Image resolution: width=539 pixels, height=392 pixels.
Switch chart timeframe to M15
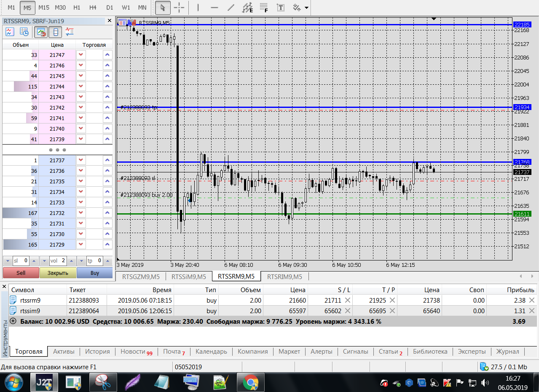pyautogui.click(x=44, y=8)
